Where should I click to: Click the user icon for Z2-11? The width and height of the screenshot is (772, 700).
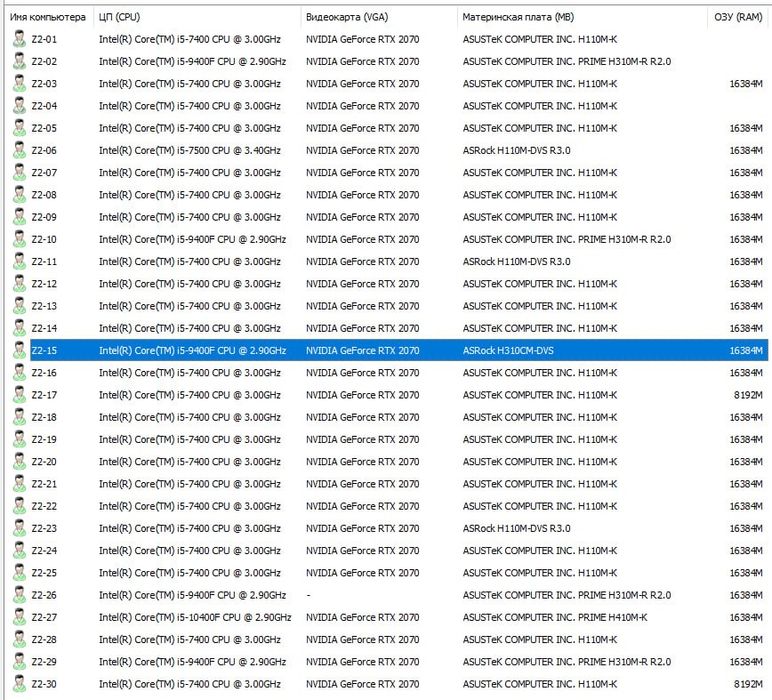click(19, 261)
